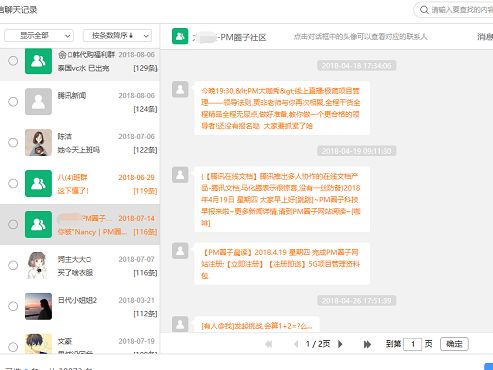Click the PM圈子社区 chat title
Viewport: 493px width, 370px height.
tap(230, 37)
